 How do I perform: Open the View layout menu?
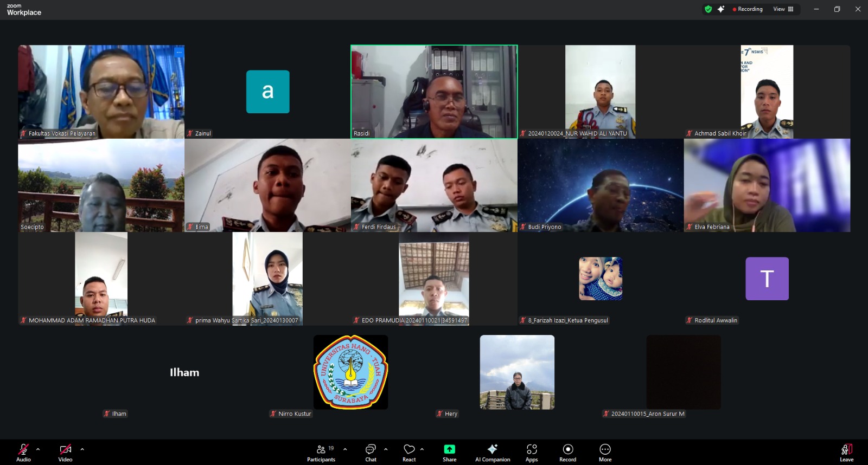click(x=783, y=9)
